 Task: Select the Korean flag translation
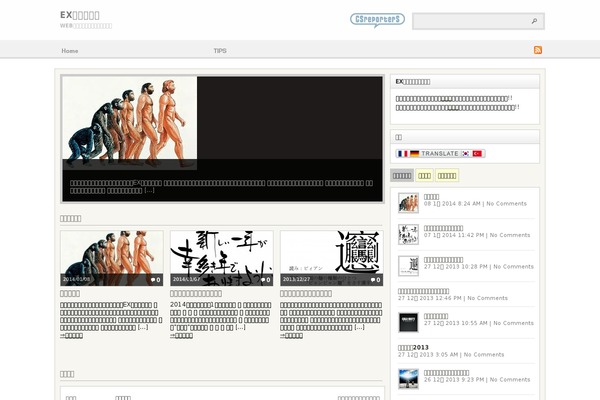(x=466, y=153)
